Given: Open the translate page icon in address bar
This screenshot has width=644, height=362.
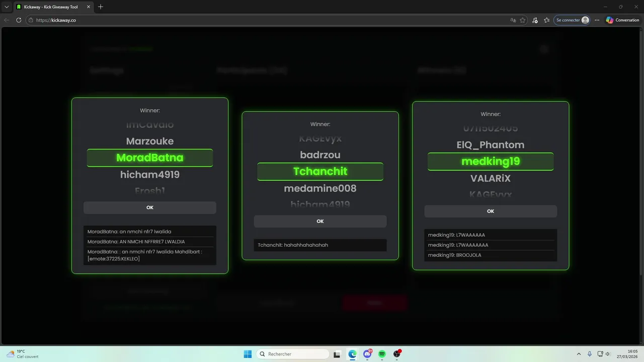Looking at the screenshot, I should [x=513, y=20].
